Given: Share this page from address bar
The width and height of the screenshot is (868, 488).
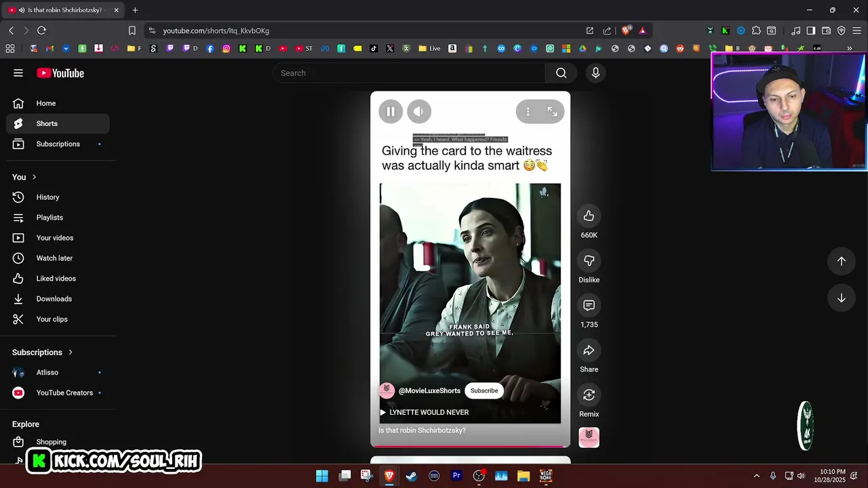Looking at the screenshot, I should 607,30.
